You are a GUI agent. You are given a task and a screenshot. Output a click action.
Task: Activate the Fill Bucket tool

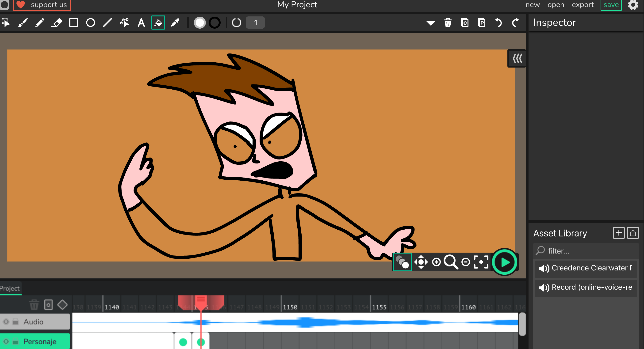158,23
